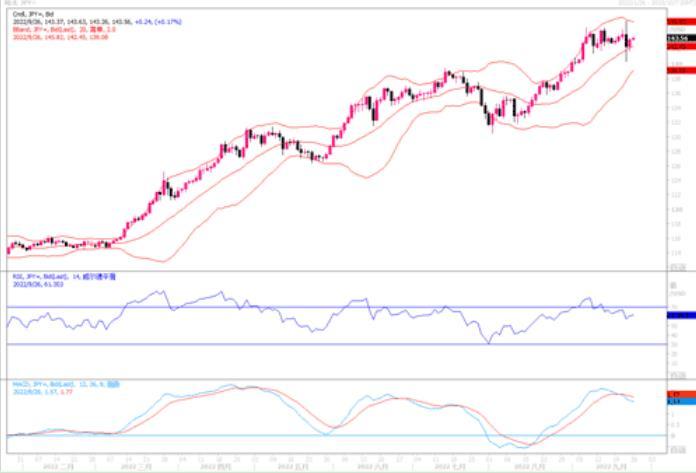This screenshot has width=696, height=473.
Task: Click the top red upper-band price label
Action: tap(681, 21)
